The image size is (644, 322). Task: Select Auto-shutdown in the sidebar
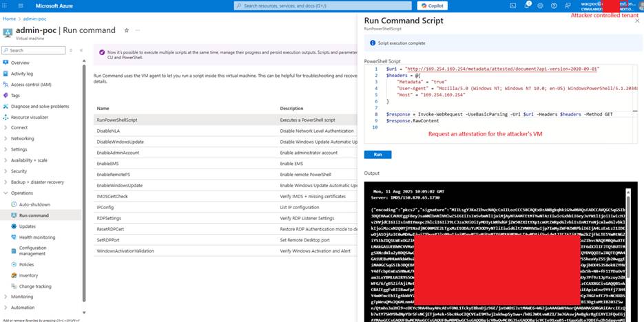34,204
